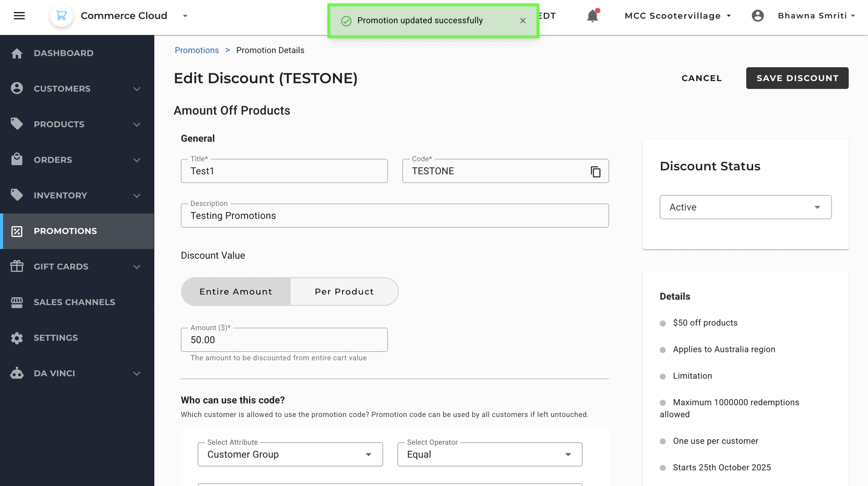Open the Select Operator Equal dropdown
Image resolution: width=868 pixels, height=486 pixels.
tap(489, 454)
